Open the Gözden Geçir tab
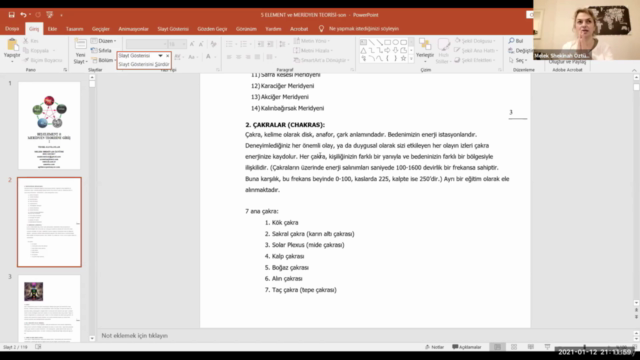 click(x=212, y=29)
